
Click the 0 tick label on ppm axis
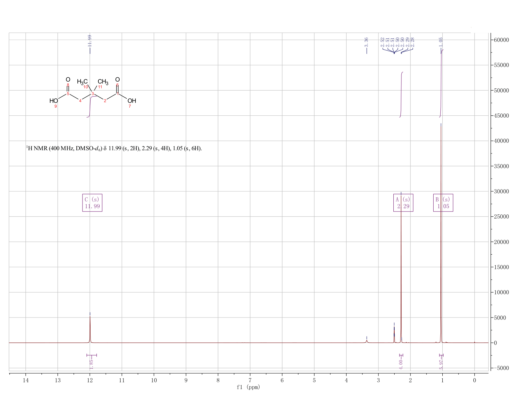coord(474,381)
